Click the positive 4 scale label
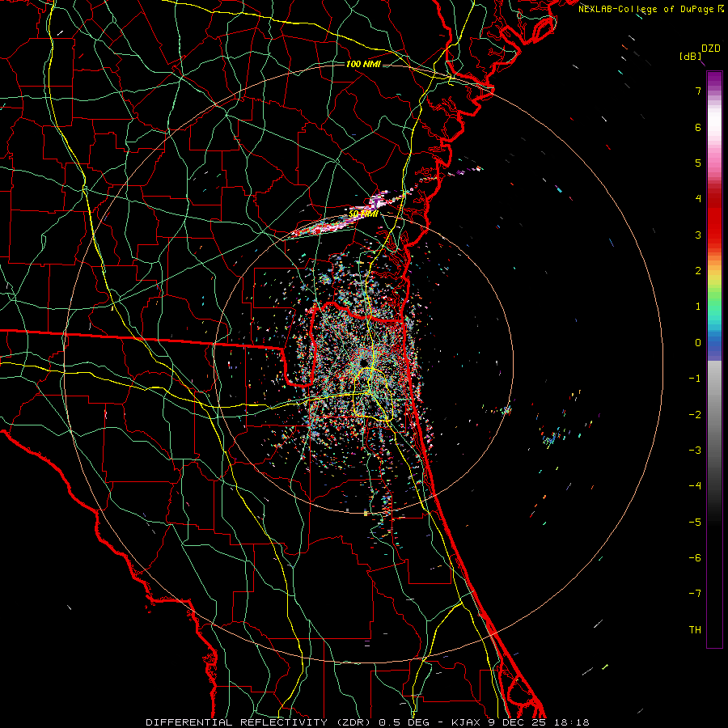Image resolution: width=728 pixels, height=728 pixels. [698, 199]
